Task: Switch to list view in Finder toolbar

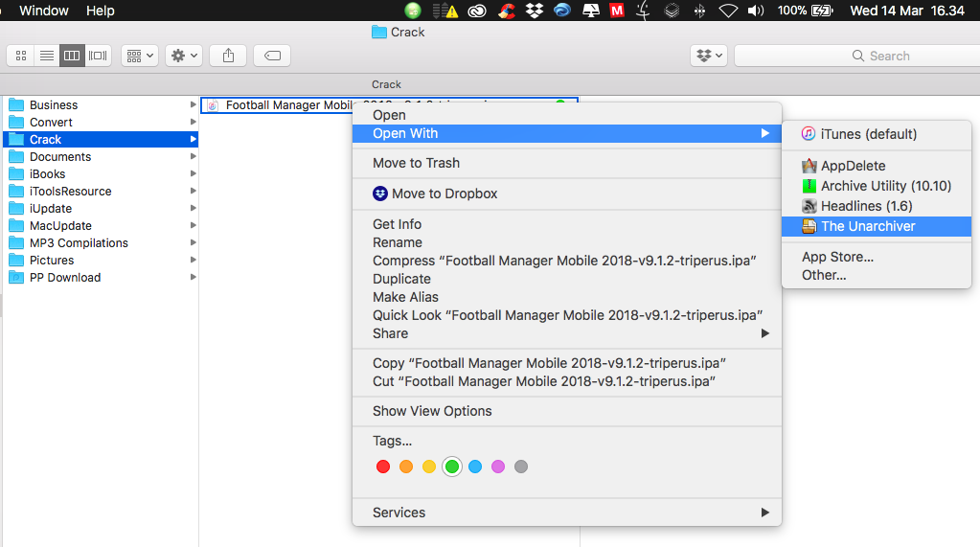Action: (46, 56)
